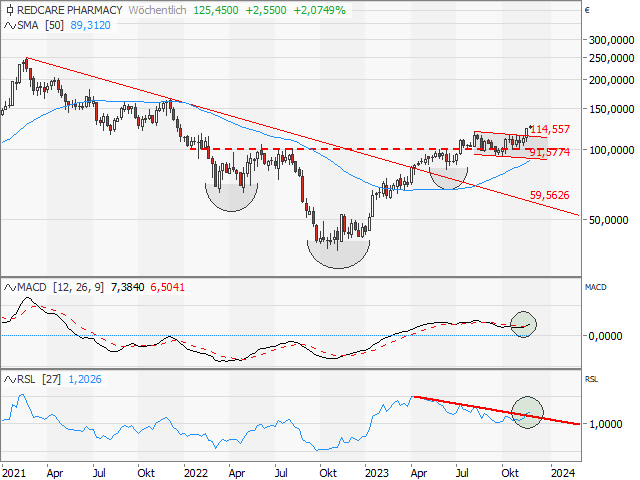The height and width of the screenshot is (480, 640).
Task: Click the MACD [12, 26, 9] label
Action: pyautogui.click(x=60, y=287)
